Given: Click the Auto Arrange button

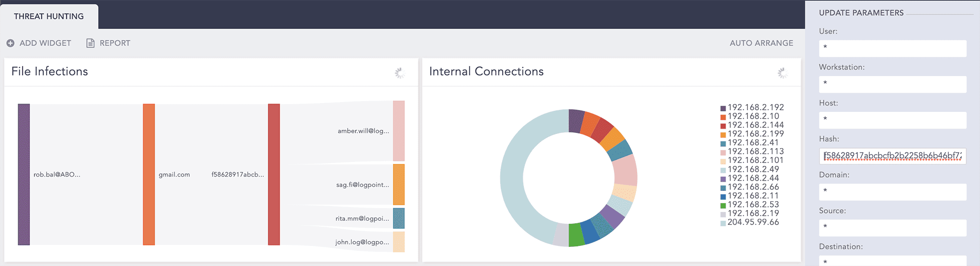Looking at the screenshot, I should 761,43.
